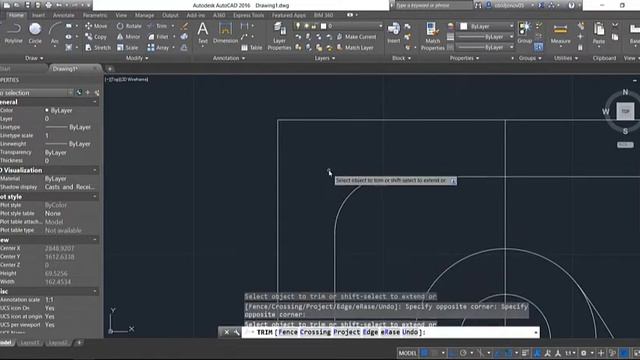
Task: Click the Array tool
Action: (158, 48)
